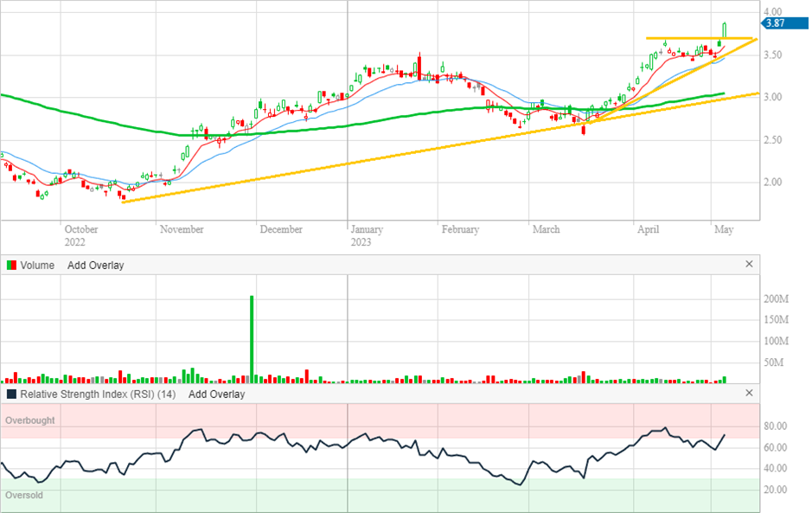Click the 3.50 price axis value

(x=772, y=55)
